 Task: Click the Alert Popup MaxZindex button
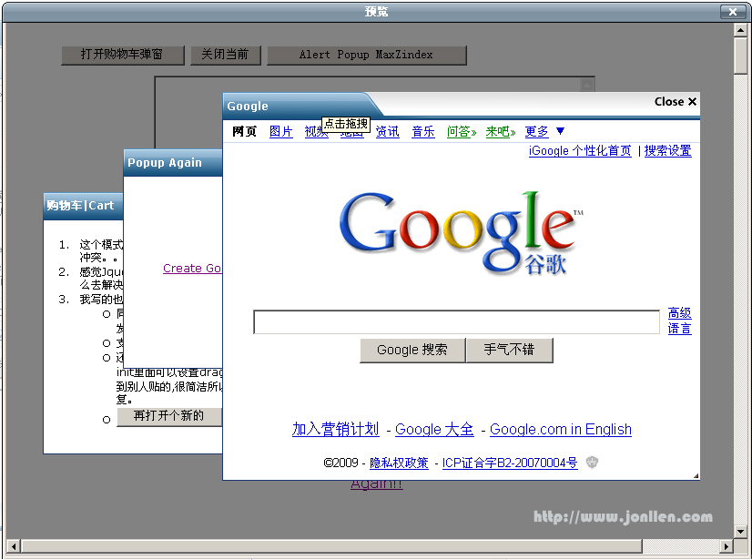coord(366,55)
